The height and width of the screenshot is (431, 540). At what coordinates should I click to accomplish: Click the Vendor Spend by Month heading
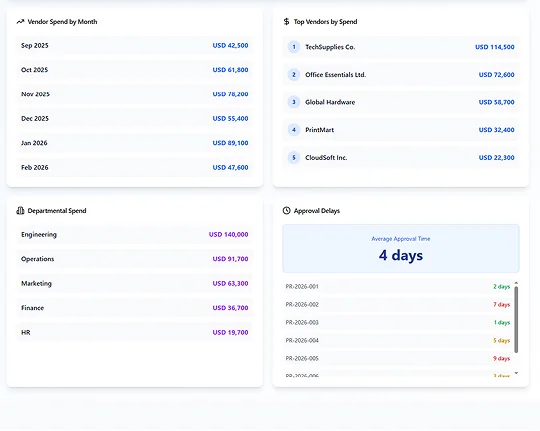62,22
